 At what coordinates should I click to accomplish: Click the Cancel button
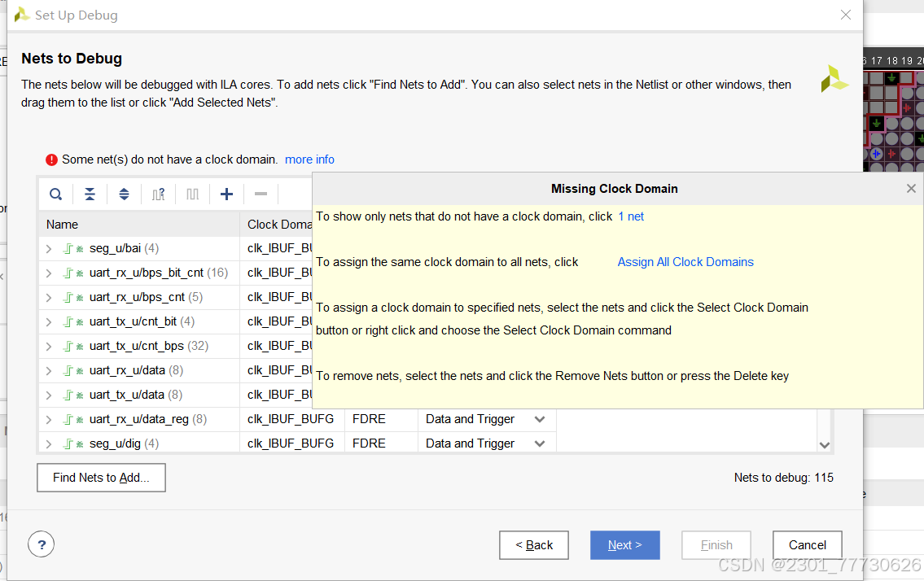(x=808, y=545)
